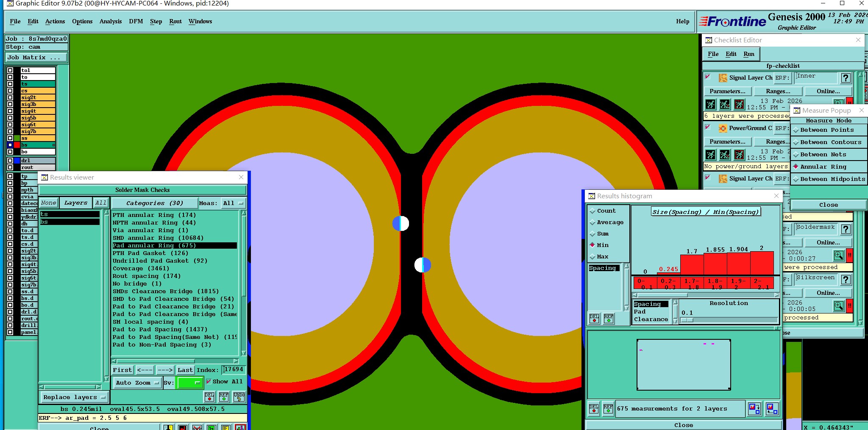
Task: Click red alert icon beside Soldermask results
Action: (x=849, y=255)
